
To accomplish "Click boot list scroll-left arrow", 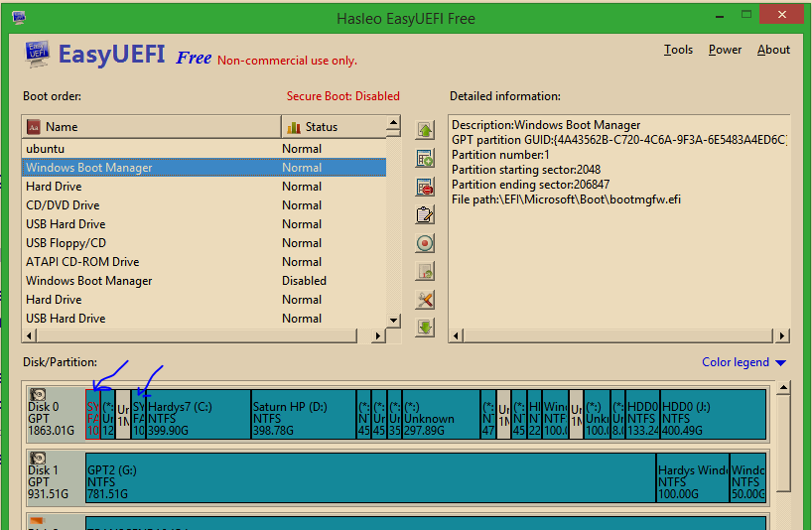I will pyautogui.click(x=29, y=335).
